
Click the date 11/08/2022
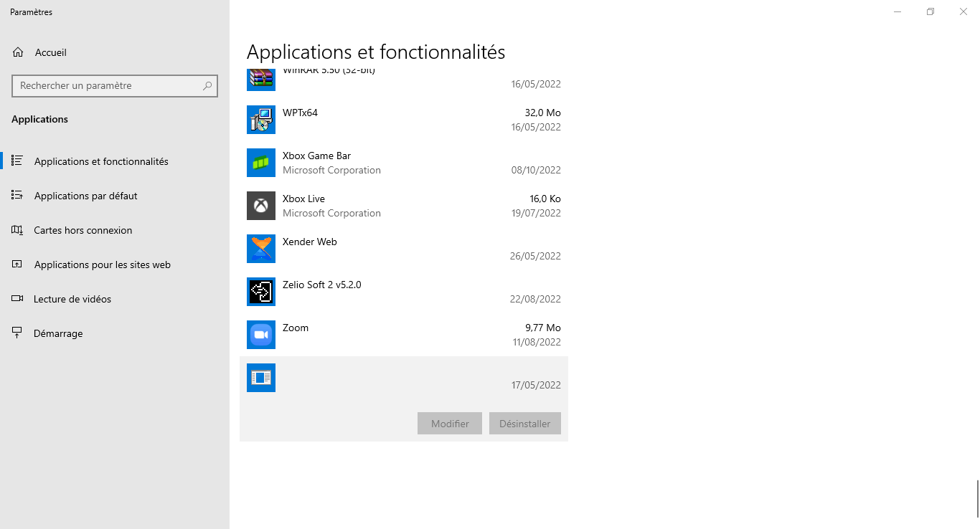pos(537,342)
